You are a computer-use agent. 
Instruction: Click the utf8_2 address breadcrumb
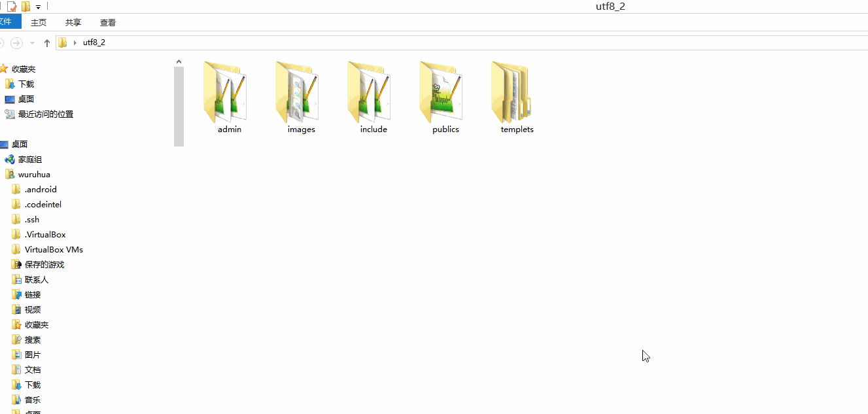coord(94,43)
